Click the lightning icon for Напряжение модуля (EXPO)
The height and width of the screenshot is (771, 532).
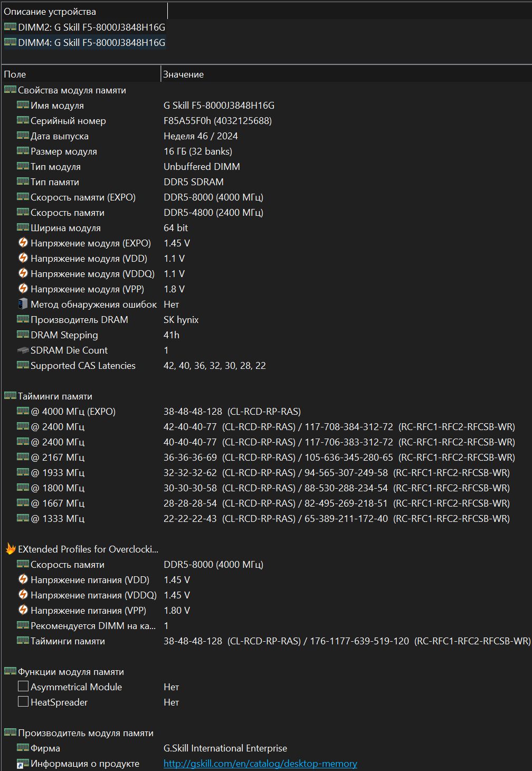(23, 243)
